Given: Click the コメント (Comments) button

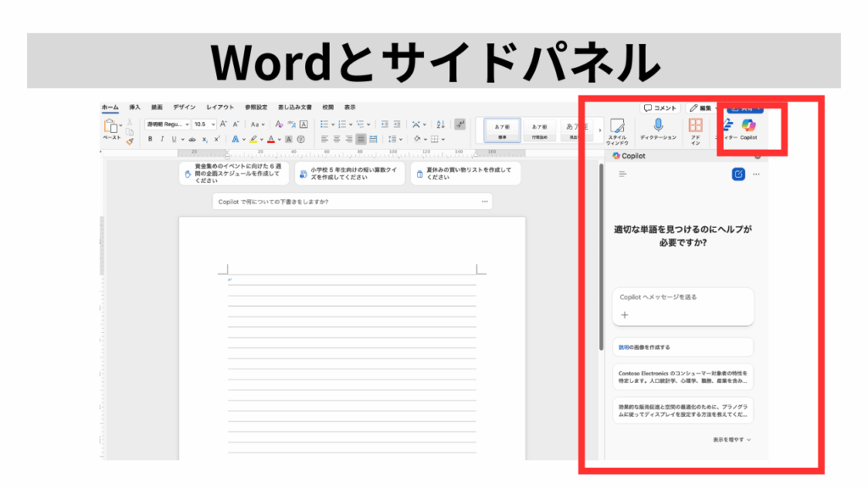Looking at the screenshot, I should click(659, 108).
